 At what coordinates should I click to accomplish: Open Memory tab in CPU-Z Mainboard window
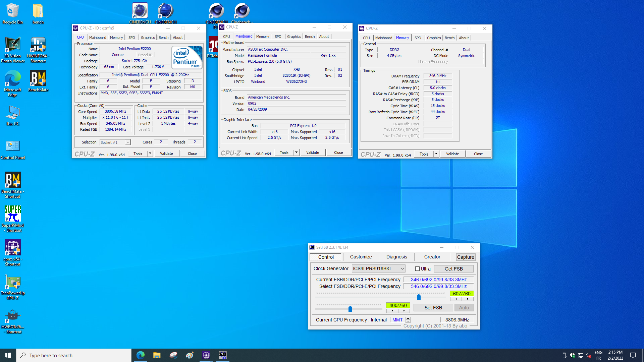point(263,37)
